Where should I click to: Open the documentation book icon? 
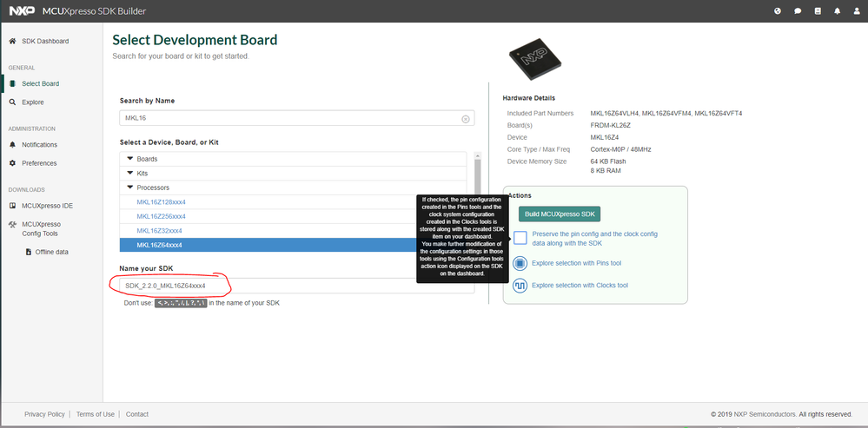click(x=818, y=11)
